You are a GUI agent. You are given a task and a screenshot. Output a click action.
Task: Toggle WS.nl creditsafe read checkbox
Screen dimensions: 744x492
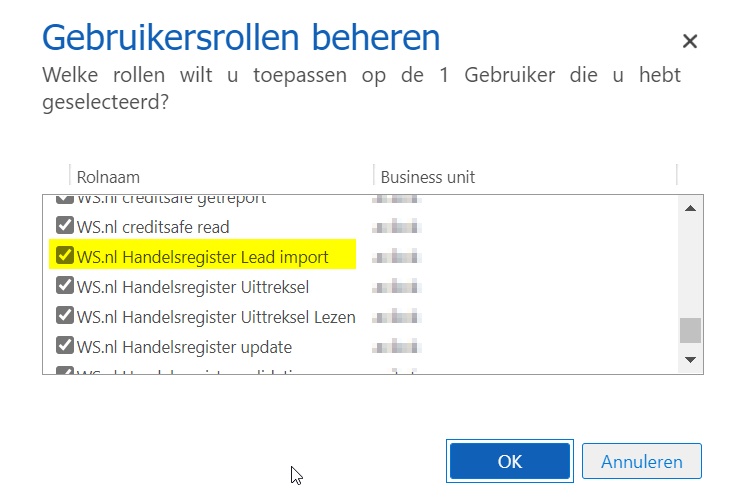coord(65,227)
